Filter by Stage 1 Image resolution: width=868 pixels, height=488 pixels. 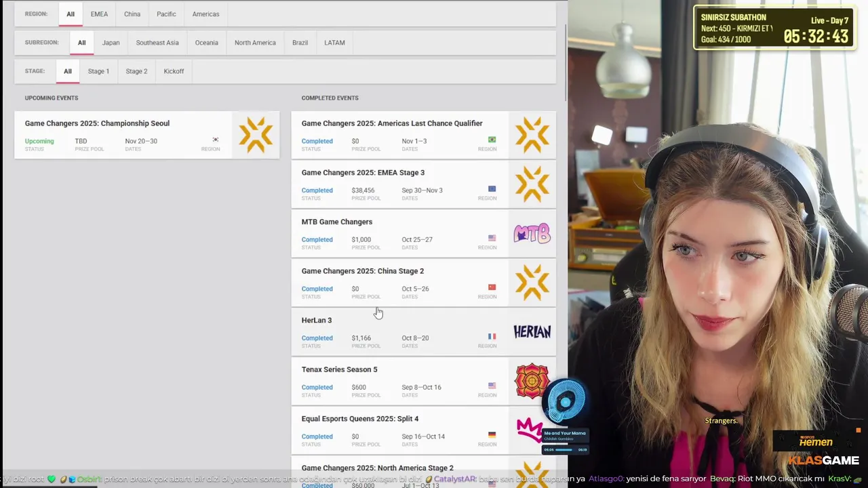point(98,71)
